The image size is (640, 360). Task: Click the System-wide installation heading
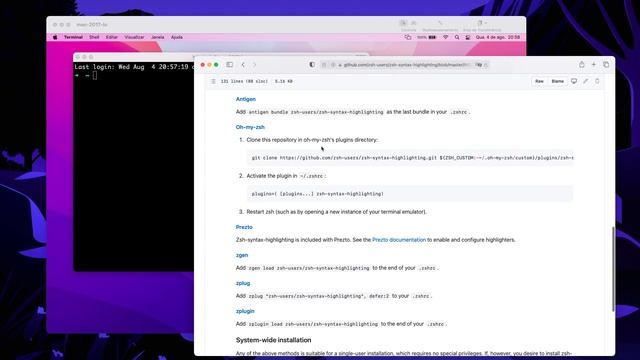tap(273, 340)
